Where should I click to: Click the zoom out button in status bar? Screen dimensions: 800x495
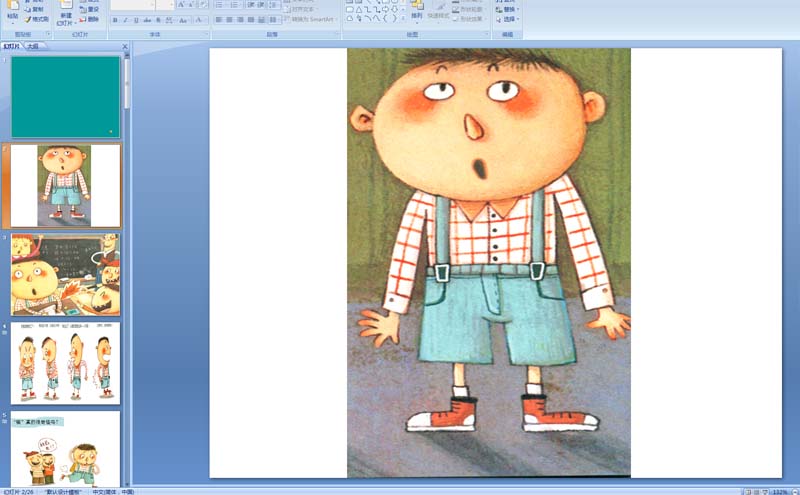click(795, 492)
